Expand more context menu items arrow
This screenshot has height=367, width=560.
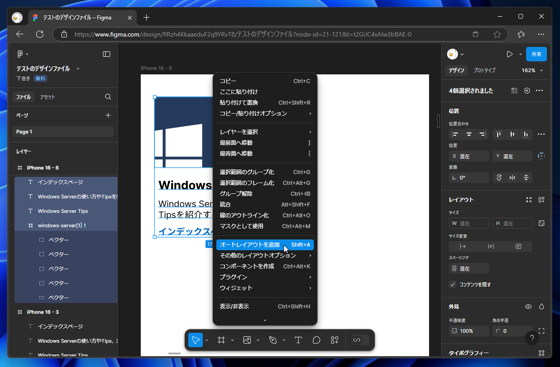click(x=265, y=320)
